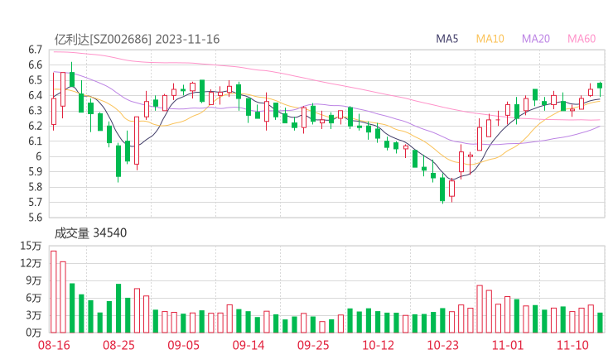Click the 成交量 34540 volume label
The height and width of the screenshot is (364, 613).
click(x=90, y=233)
